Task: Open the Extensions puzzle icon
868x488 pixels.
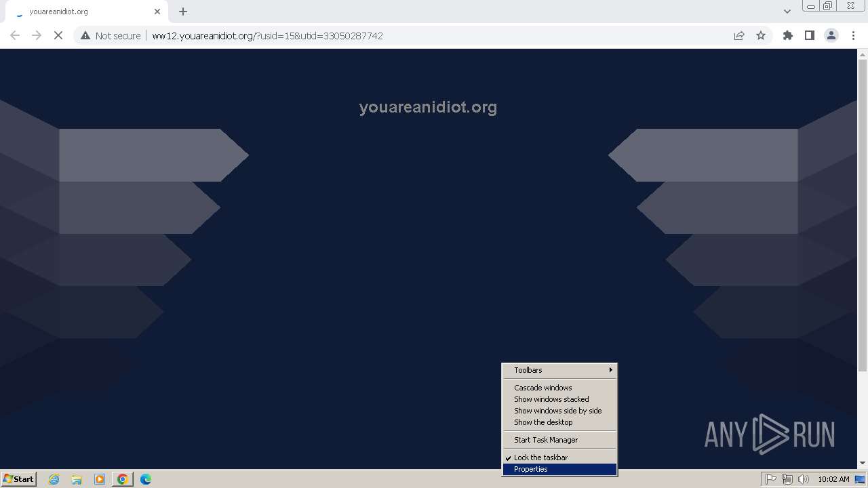Action: click(x=788, y=35)
